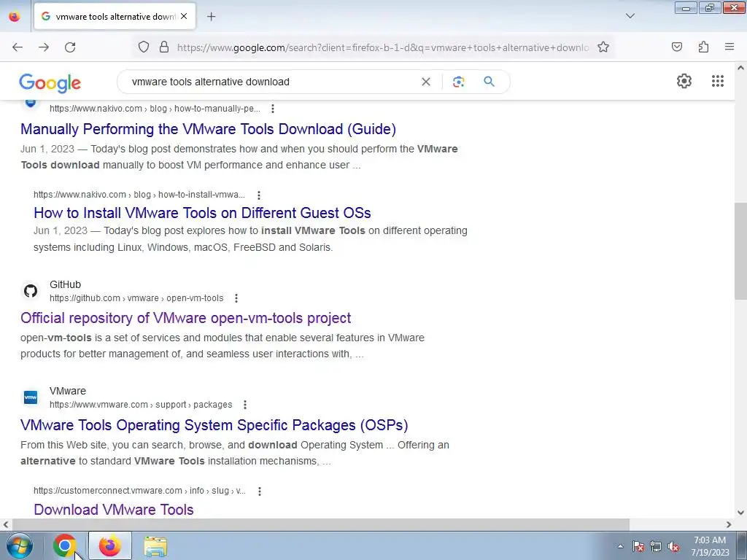This screenshot has height=560, width=747.
Task: Switch to Firefox in the taskbar
Action: (x=110, y=545)
